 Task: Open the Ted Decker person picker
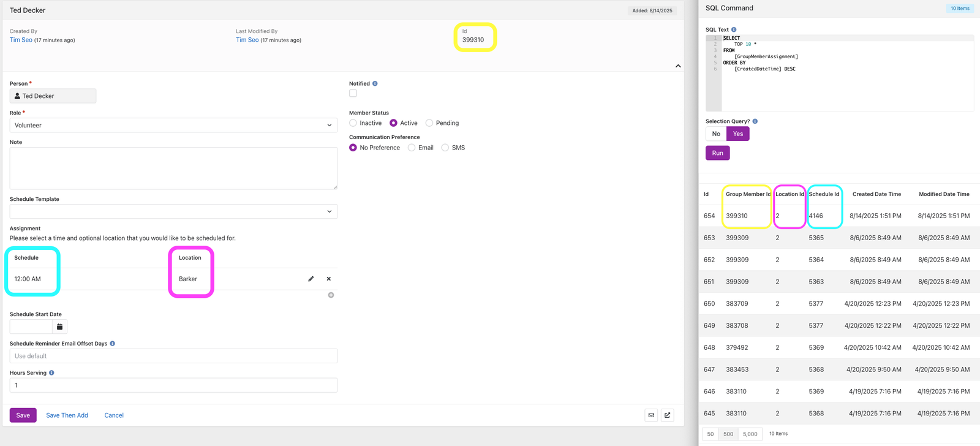[53, 96]
